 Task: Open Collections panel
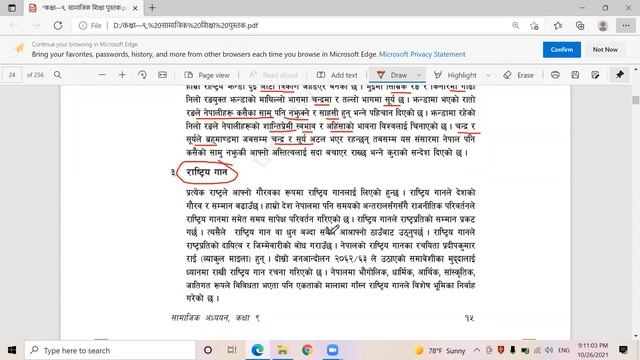[580, 26]
